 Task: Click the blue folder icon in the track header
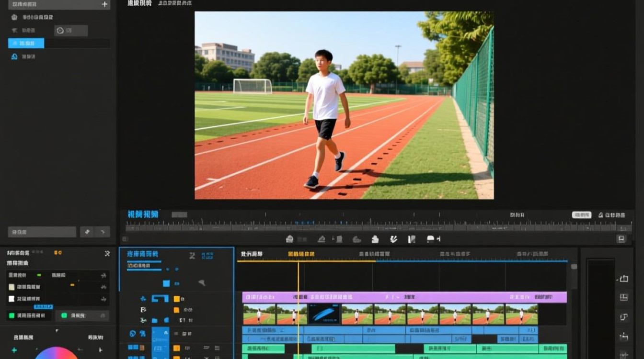pos(155,320)
